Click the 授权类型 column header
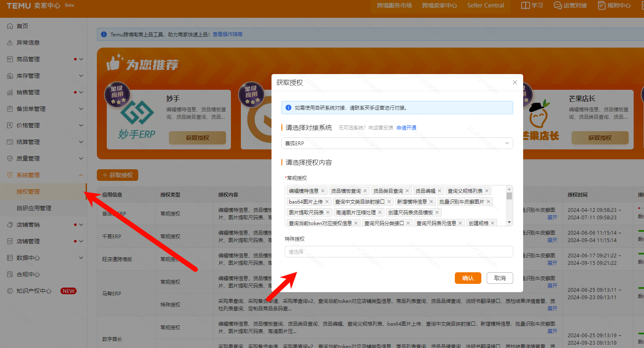The image size is (644, 348). coord(171,194)
